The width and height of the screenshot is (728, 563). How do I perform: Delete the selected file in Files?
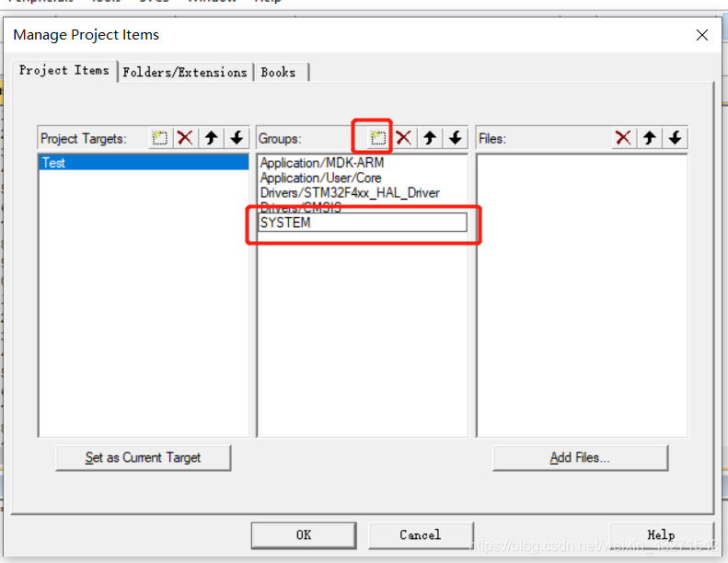623,138
